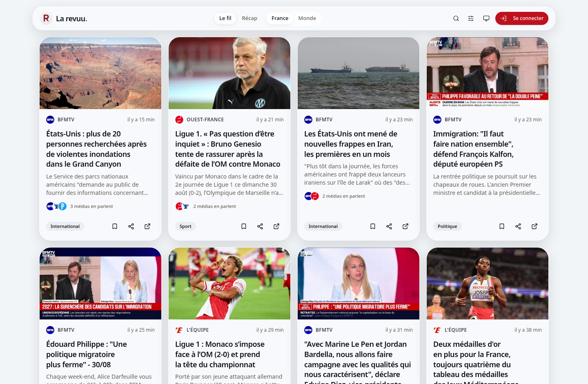Open '2 médias en parlent' on Iran card
The image size is (588, 384).
pyautogui.click(x=344, y=196)
